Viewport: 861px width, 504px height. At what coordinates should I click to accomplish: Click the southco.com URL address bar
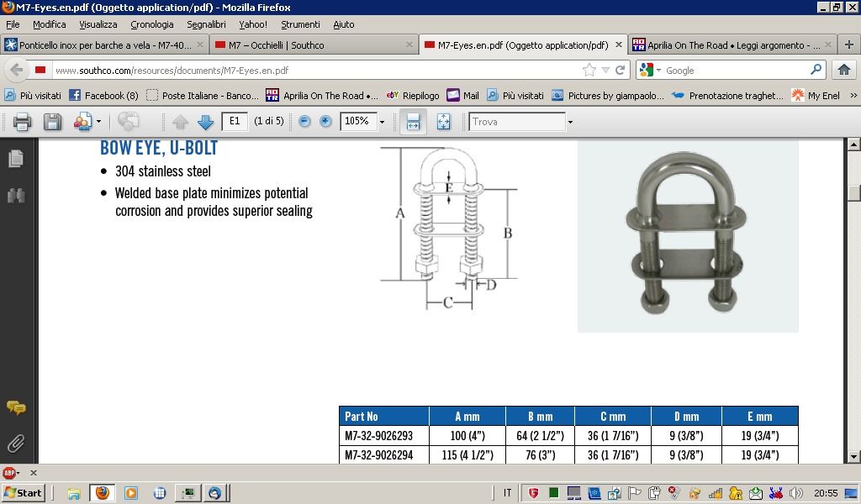point(316,71)
